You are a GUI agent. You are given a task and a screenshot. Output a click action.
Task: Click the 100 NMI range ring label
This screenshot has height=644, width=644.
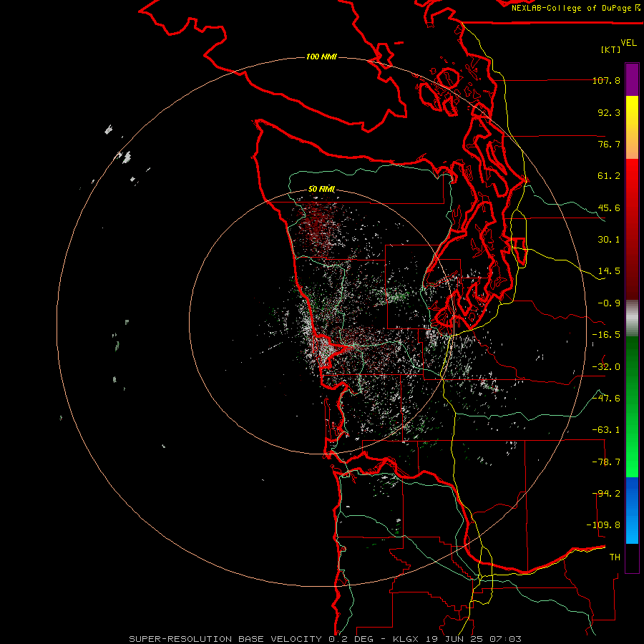tap(321, 57)
